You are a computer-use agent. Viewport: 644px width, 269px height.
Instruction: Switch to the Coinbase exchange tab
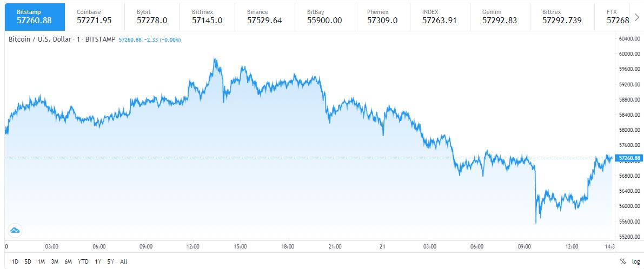tap(94, 17)
